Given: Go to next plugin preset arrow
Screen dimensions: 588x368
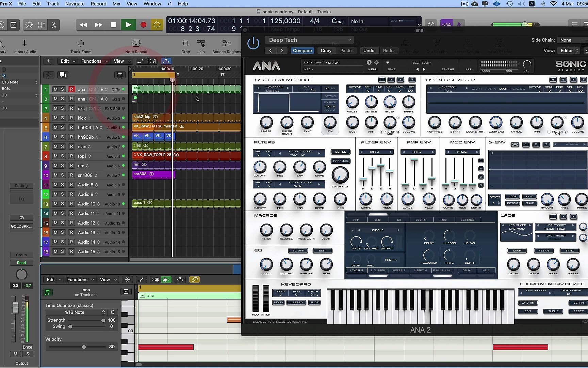Looking at the screenshot, I should pyautogui.click(x=282, y=50).
